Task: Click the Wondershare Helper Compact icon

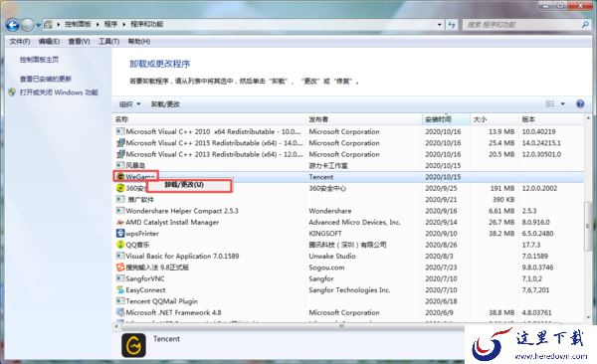Action: coord(120,211)
